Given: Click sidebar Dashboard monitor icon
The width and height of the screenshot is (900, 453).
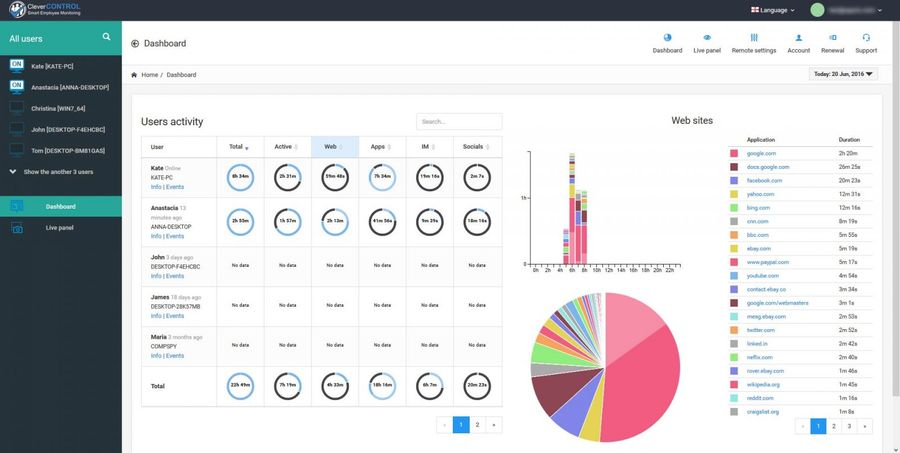Looking at the screenshot, I should click(17, 206).
